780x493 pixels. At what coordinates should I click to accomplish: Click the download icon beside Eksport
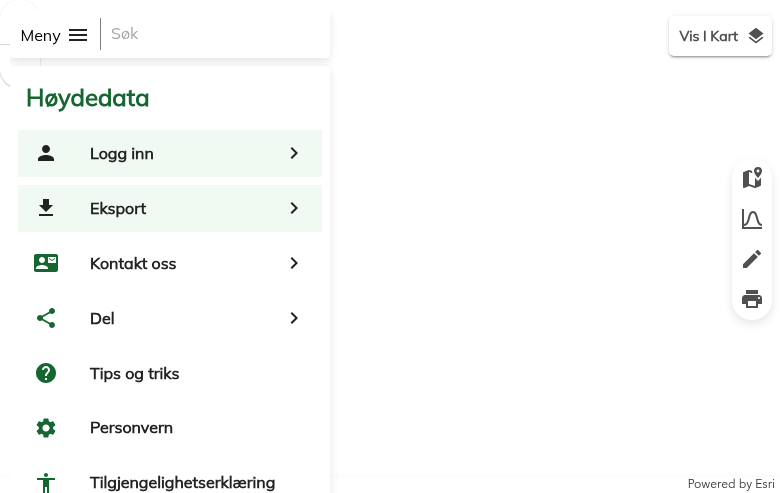pyautogui.click(x=46, y=208)
